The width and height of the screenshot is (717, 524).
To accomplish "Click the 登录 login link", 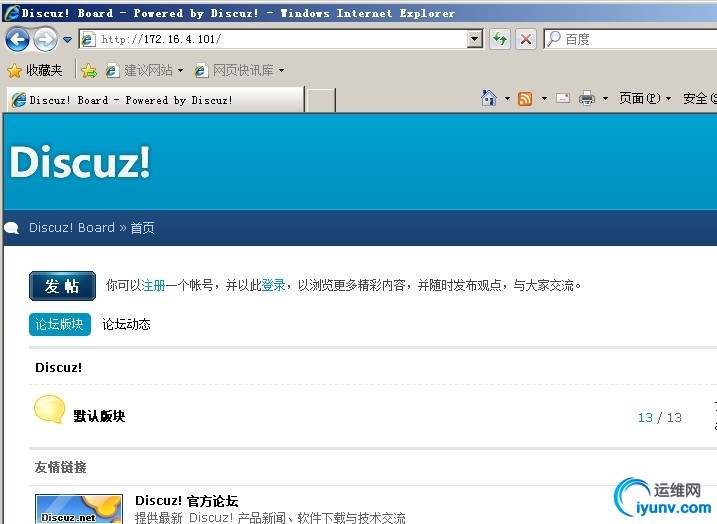I will click(273, 285).
